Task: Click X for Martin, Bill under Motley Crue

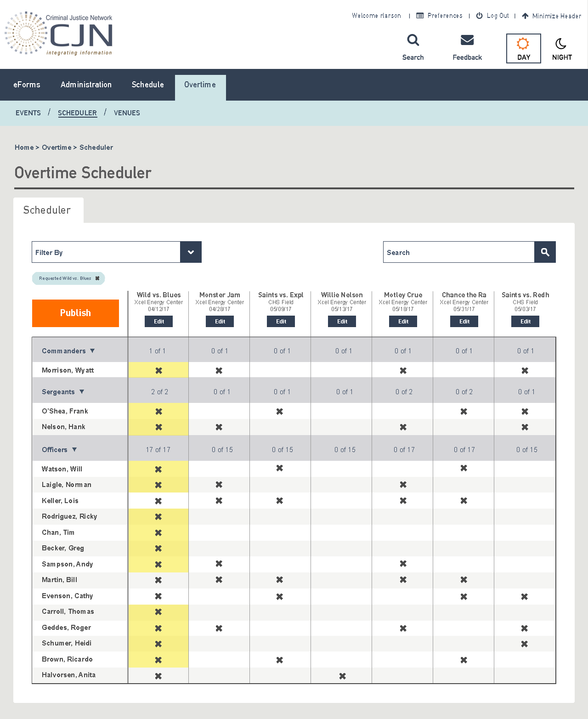Action: 403,580
